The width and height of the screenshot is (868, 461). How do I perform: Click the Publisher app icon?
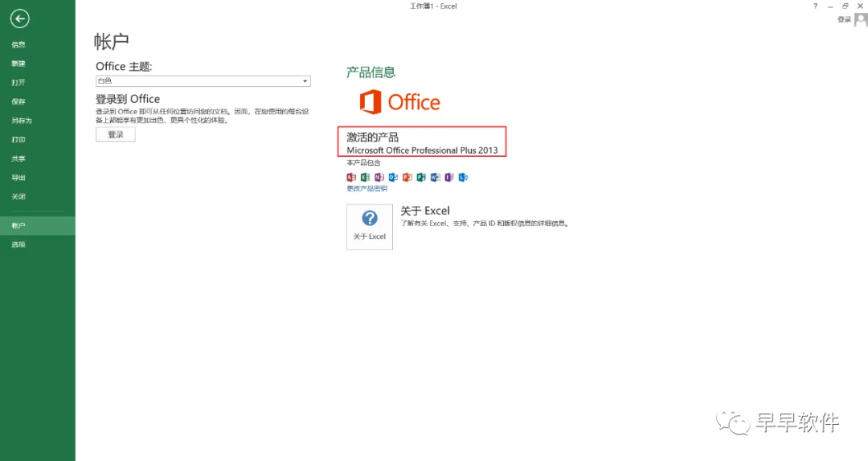[x=421, y=177]
